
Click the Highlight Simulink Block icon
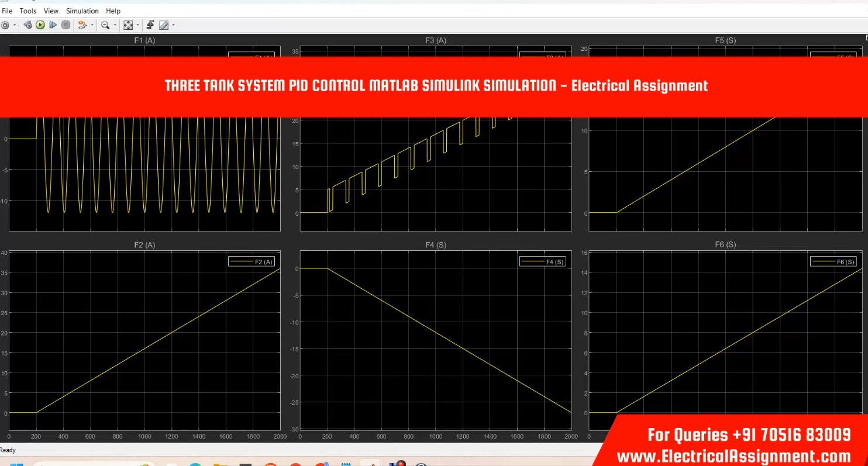(x=81, y=25)
